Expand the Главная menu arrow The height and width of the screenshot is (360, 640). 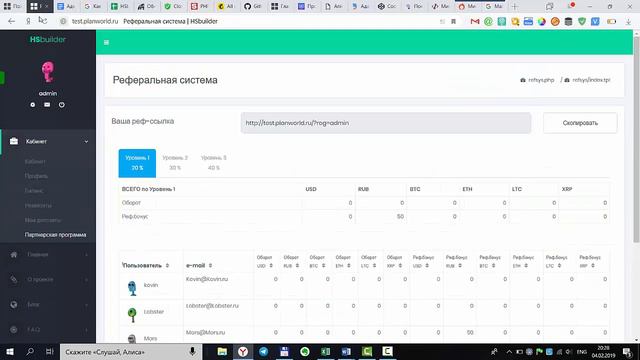click(86, 255)
